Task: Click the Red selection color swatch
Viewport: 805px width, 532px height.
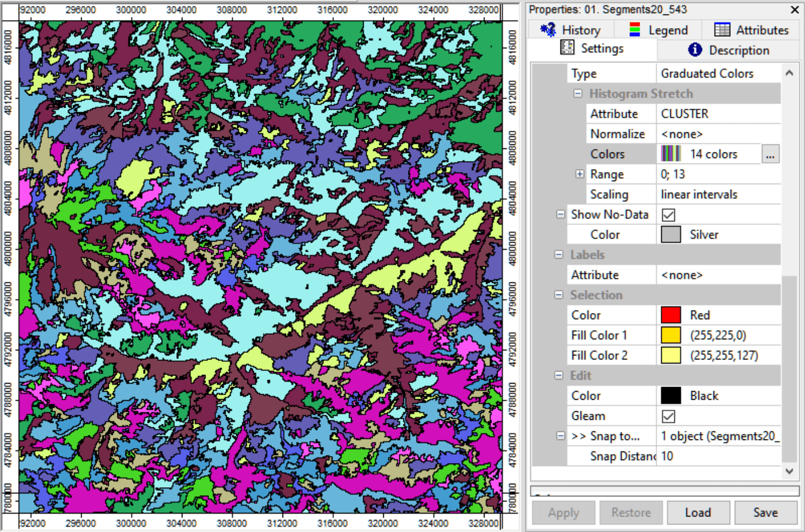Action: coord(671,315)
